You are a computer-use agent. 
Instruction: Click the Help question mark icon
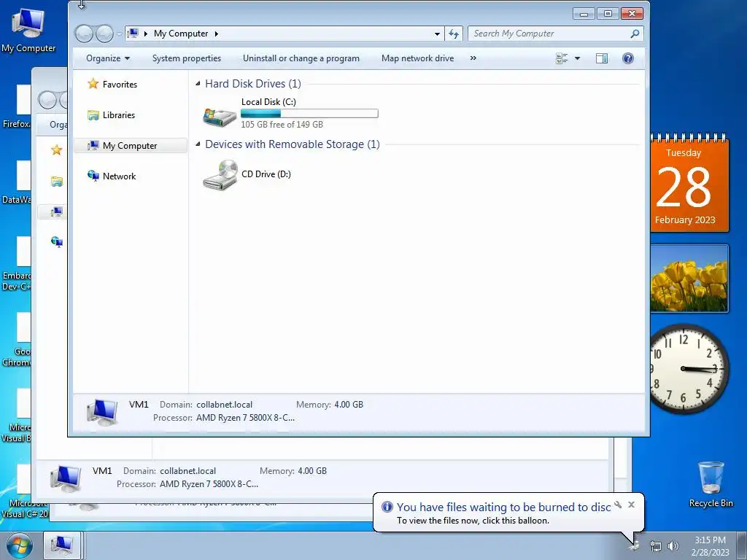click(x=628, y=58)
